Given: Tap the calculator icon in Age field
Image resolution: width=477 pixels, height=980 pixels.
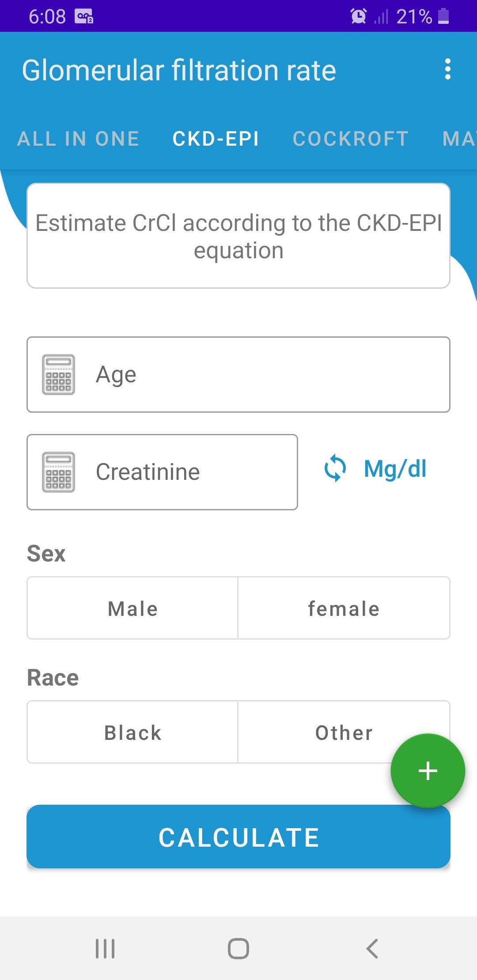Looking at the screenshot, I should point(58,374).
